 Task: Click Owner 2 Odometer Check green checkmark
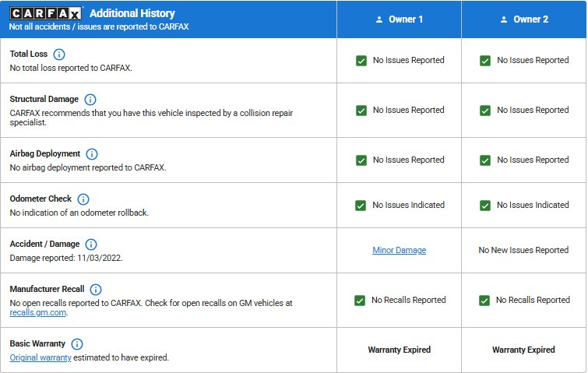[x=485, y=206]
